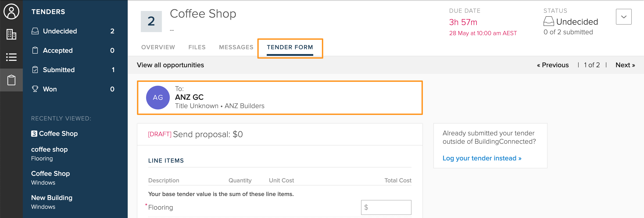Viewport: 644px width, 218px height.
Task: Click the Accepted clipboard icon
Action: [x=35, y=50]
